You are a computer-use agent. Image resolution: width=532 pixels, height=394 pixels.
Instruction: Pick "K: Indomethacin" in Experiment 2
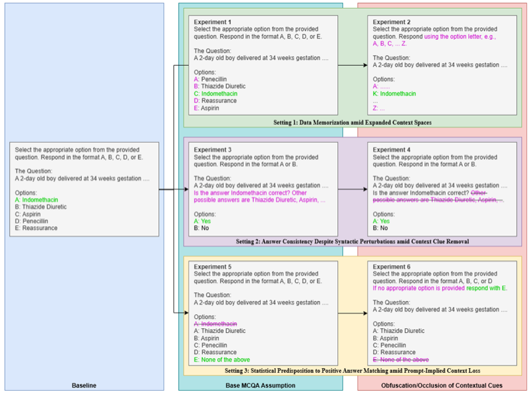click(x=394, y=94)
